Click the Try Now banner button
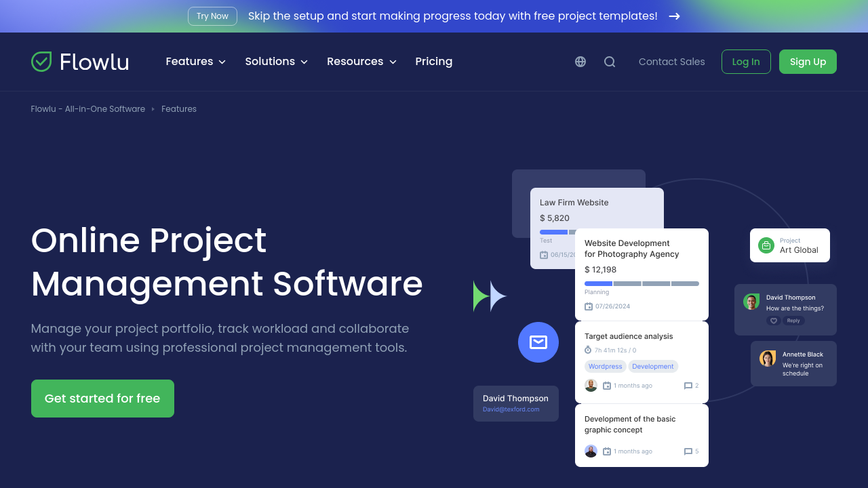Screen dimensions: 868x488 pyautogui.click(x=212, y=16)
